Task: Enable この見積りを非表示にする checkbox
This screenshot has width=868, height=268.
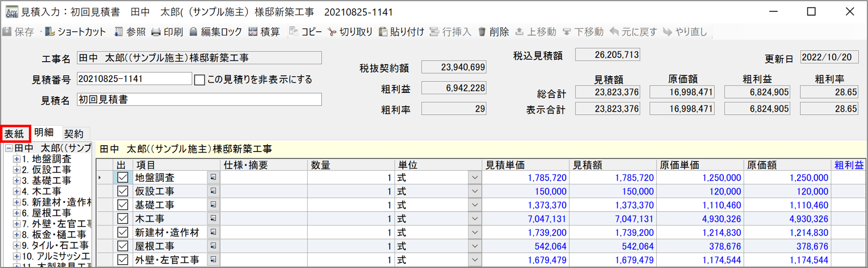Action: 200,80
